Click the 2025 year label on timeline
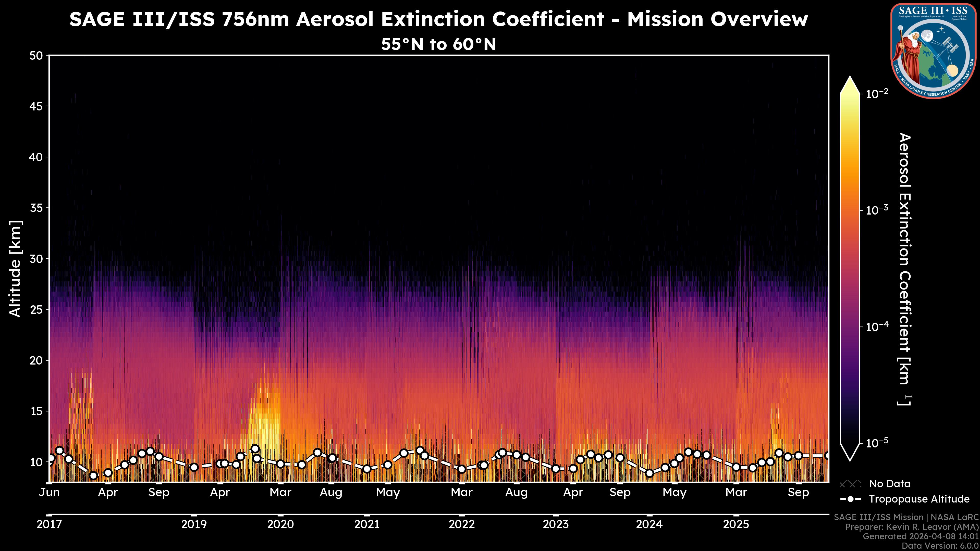This screenshot has height=551, width=980. 736,524
